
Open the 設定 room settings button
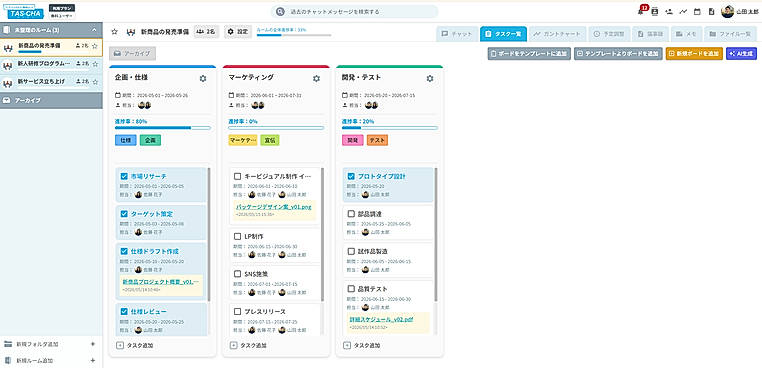click(238, 32)
